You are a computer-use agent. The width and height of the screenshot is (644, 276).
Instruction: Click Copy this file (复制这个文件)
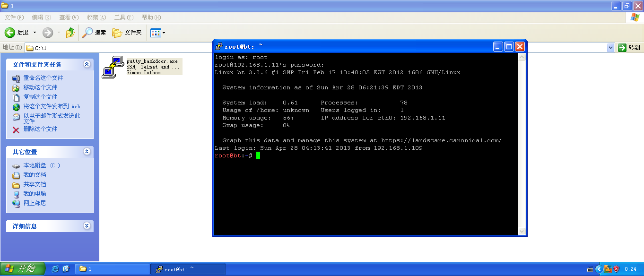[40, 97]
